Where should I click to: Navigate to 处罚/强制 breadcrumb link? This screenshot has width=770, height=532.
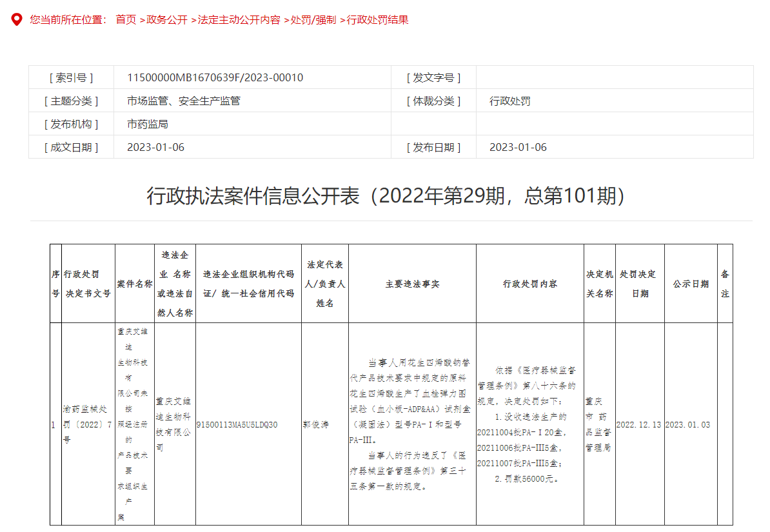pyautogui.click(x=313, y=19)
